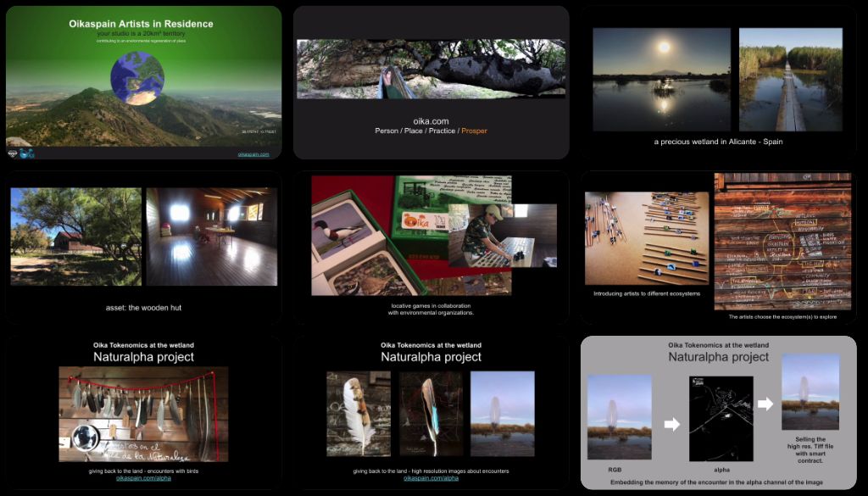The image size is (868, 496).
Task: Select the photo of sticks laid on table
Action: coord(647,238)
